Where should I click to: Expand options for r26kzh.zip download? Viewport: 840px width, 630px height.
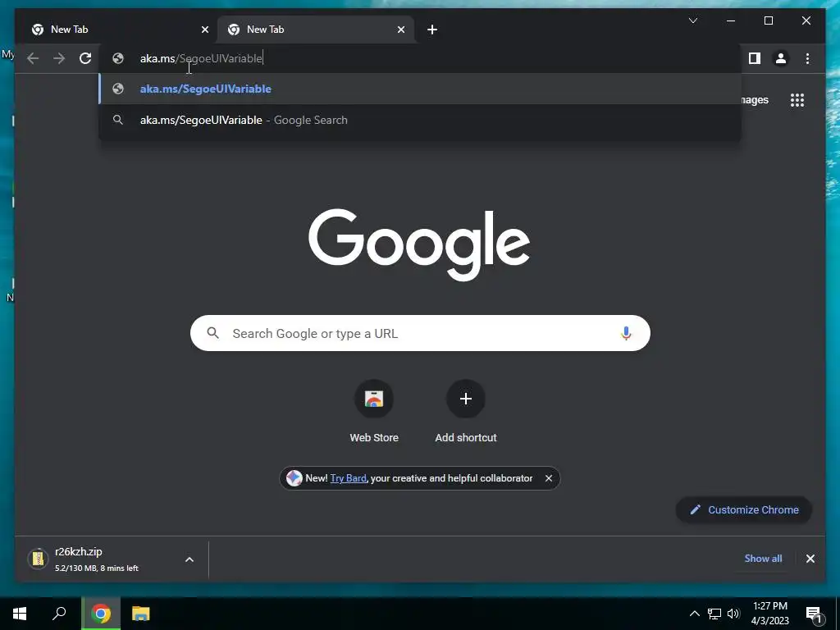coord(189,559)
